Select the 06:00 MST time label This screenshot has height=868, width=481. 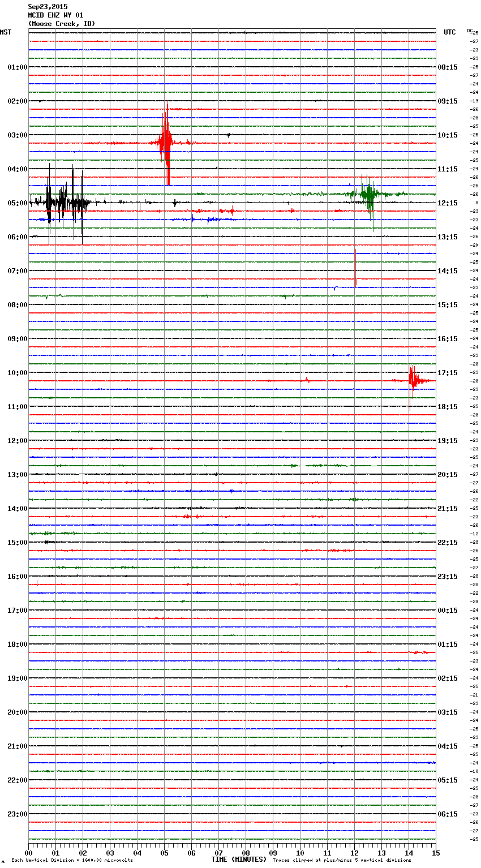pyautogui.click(x=17, y=237)
